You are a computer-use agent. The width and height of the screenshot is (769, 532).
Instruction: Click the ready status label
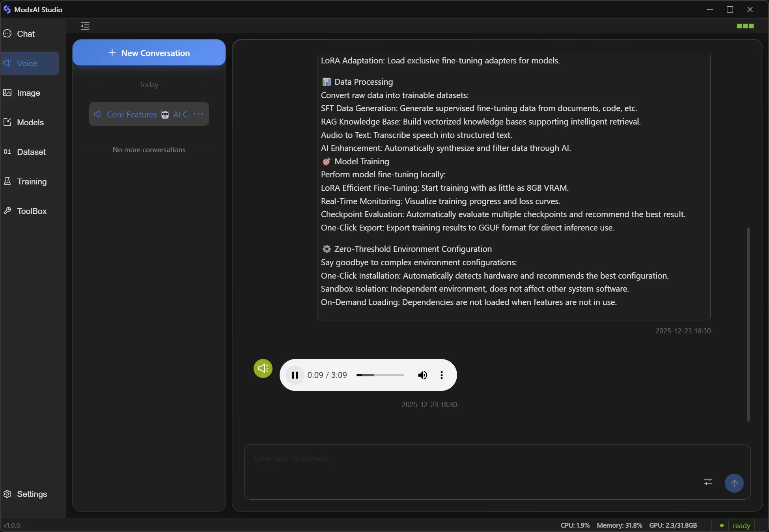[741, 525]
